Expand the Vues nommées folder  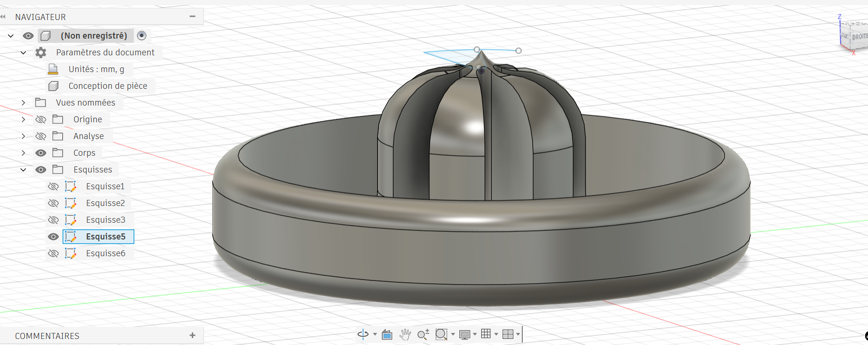23,103
